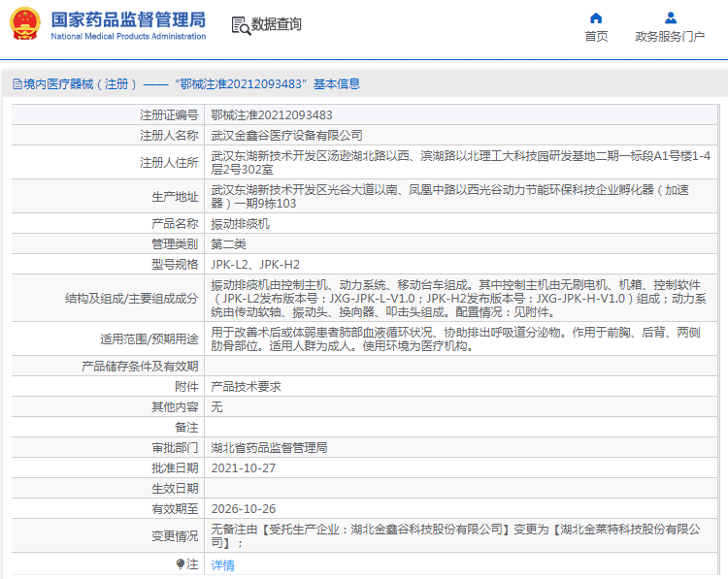Image resolution: width=728 pixels, height=579 pixels.
Task: Click National Medical Products Administration subtitle
Action: tap(128, 36)
